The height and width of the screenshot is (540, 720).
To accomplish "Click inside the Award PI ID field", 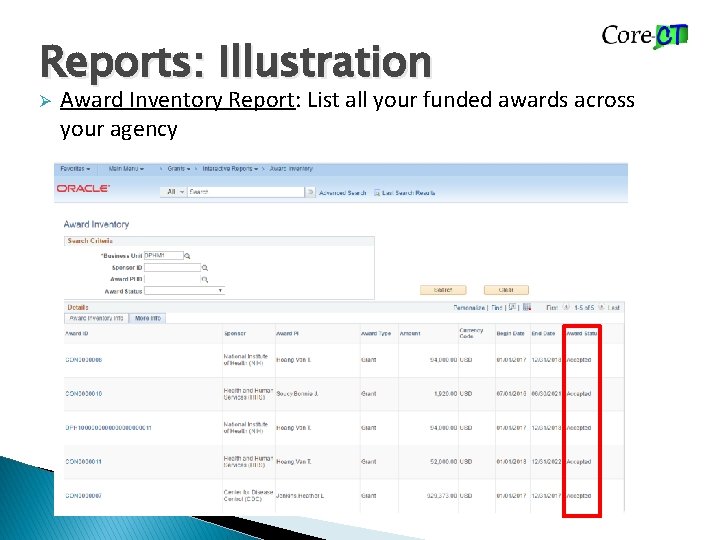I will 172,279.
